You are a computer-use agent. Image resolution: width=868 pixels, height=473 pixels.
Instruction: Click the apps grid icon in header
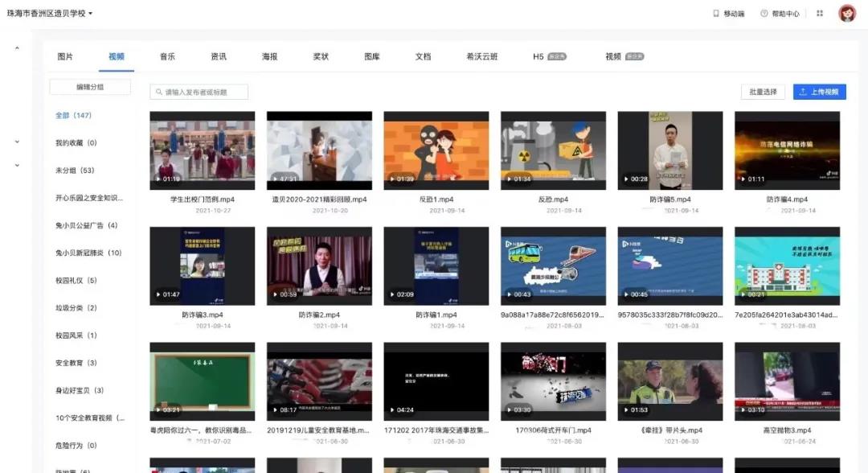click(820, 14)
